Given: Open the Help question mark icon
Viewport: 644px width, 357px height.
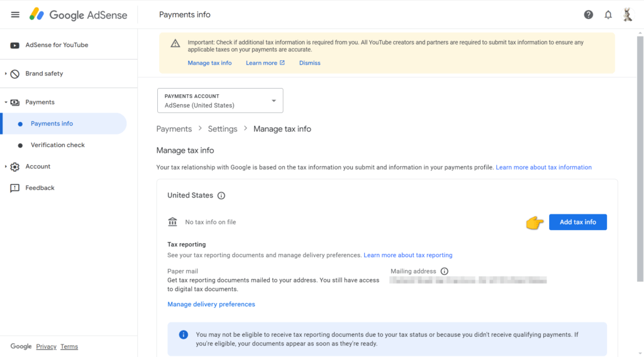Looking at the screenshot, I should click(589, 15).
